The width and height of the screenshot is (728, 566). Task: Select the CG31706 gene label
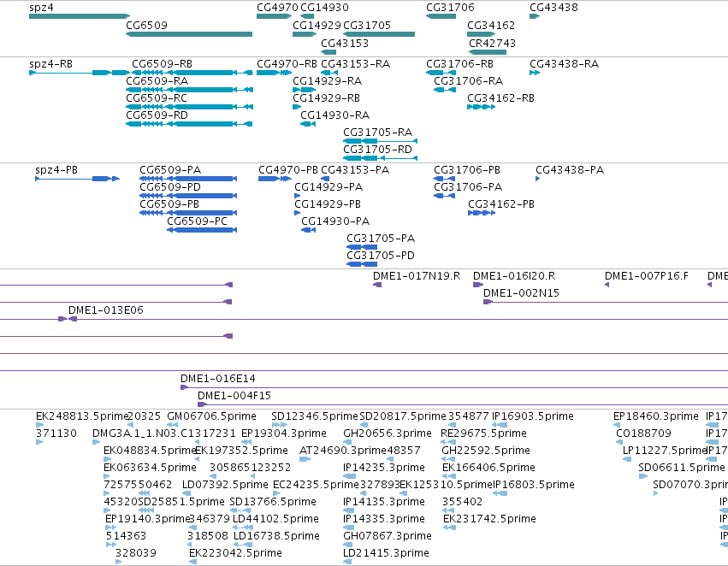pyautogui.click(x=450, y=8)
